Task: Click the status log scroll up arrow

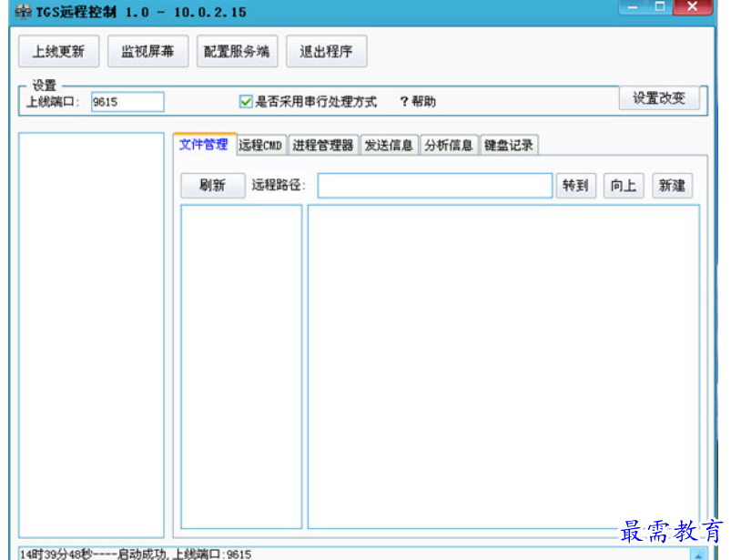Action: pos(698,555)
